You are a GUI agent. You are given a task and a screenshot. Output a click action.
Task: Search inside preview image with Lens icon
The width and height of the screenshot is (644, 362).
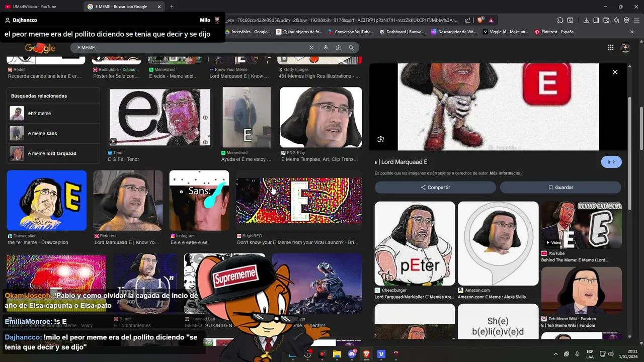[380, 139]
